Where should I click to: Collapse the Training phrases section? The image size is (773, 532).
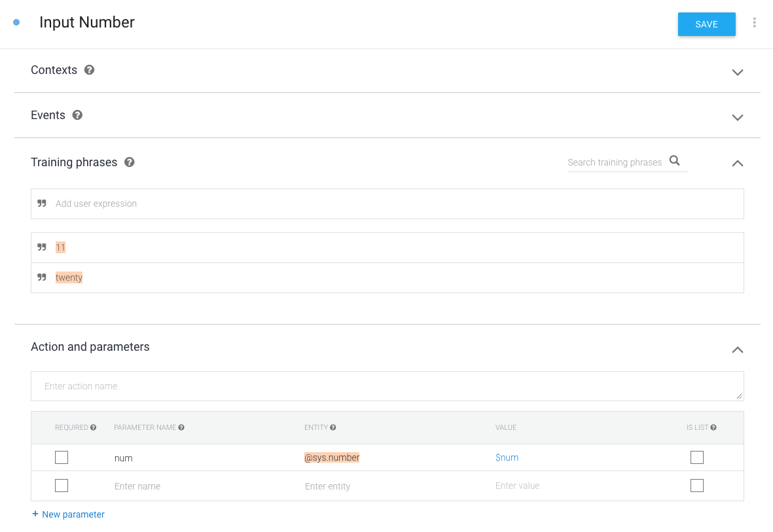[x=737, y=163]
